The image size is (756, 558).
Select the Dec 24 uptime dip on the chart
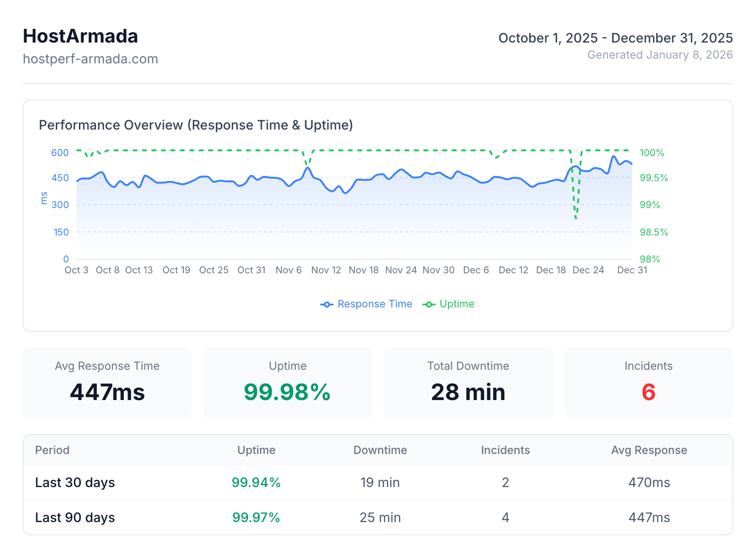coord(576,218)
